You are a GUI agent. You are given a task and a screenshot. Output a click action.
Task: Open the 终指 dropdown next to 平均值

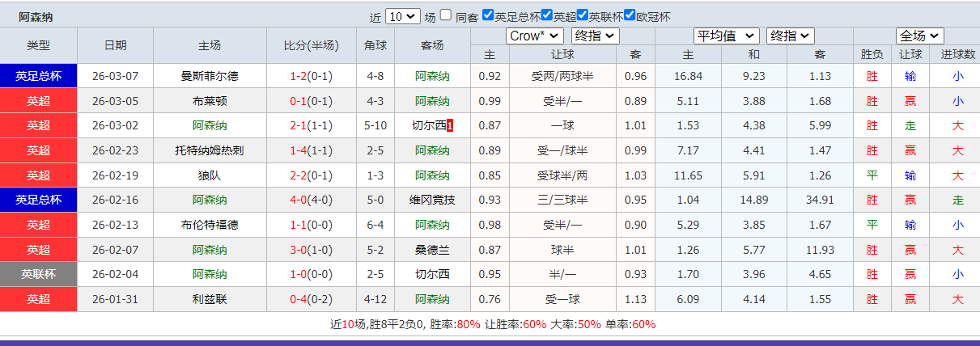790,36
